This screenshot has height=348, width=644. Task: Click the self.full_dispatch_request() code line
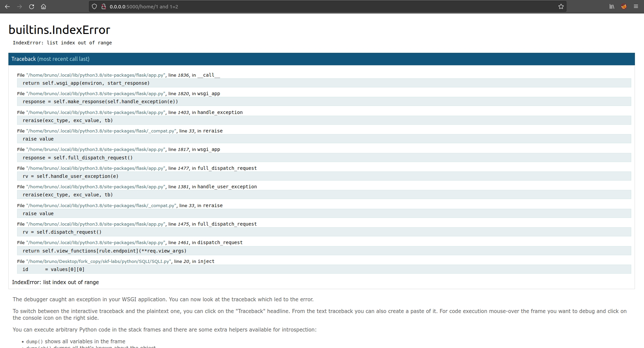[78, 158]
